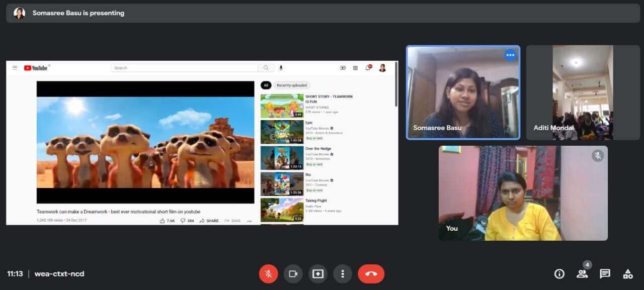644x290 pixels.
Task: Unmute the microphone in the Meet call bar
Action: click(x=268, y=274)
